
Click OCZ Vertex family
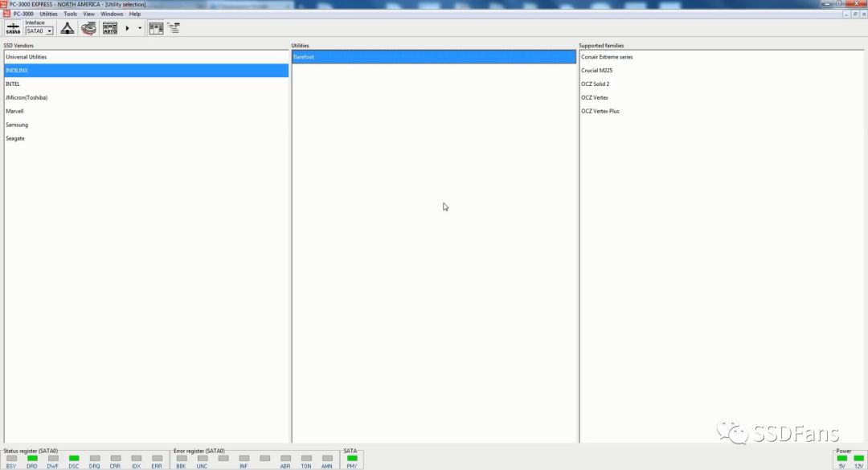(x=721, y=97)
